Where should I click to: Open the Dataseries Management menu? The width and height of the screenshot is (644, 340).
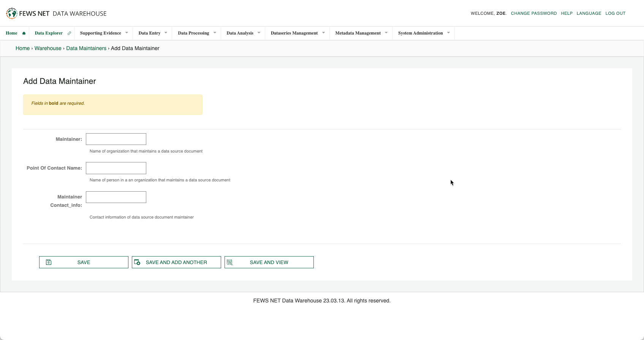coord(294,33)
